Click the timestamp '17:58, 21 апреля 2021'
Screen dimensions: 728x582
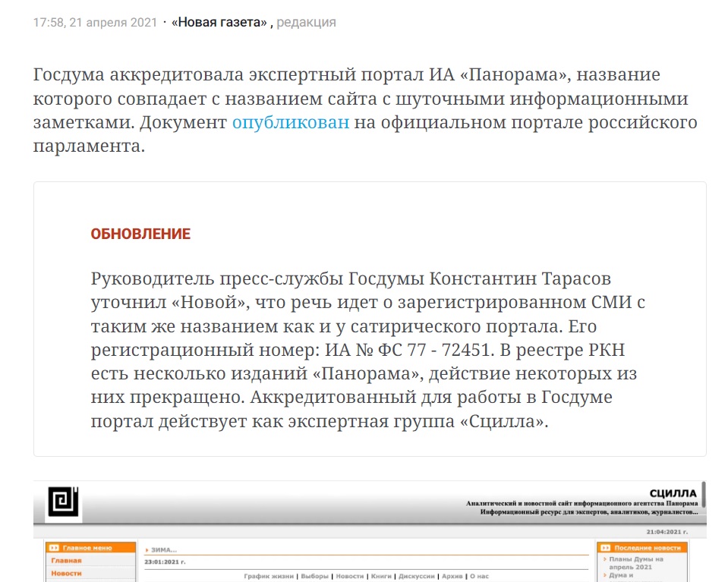(95, 22)
